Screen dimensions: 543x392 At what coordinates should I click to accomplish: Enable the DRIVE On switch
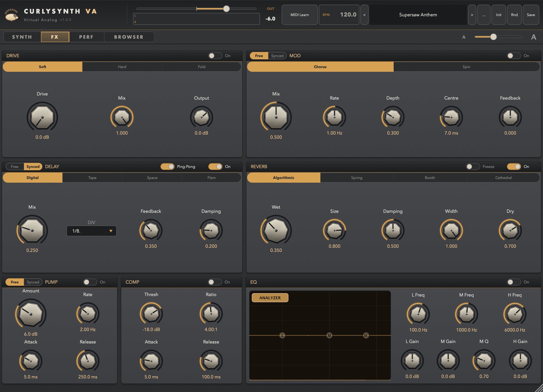click(x=215, y=56)
